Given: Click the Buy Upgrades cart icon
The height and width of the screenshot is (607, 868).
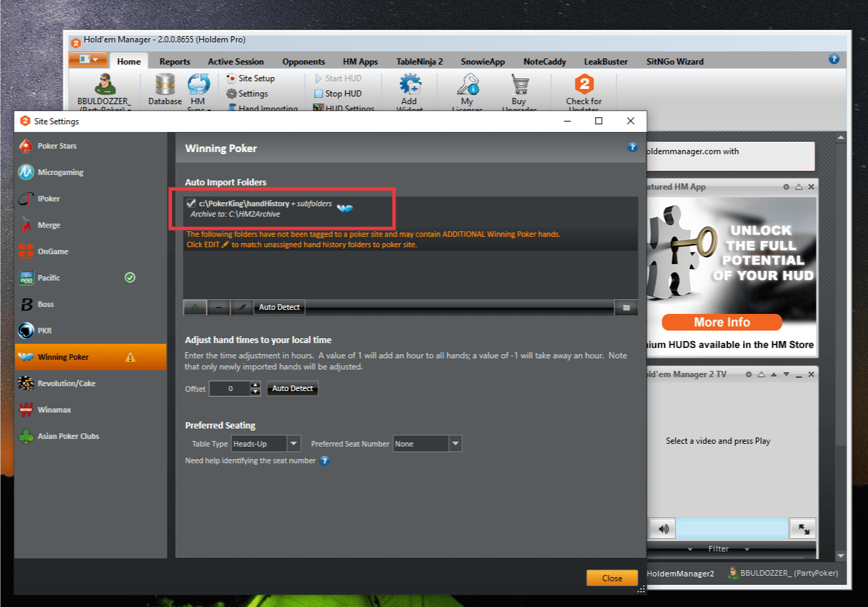Looking at the screenshot, I should point(519,86).
